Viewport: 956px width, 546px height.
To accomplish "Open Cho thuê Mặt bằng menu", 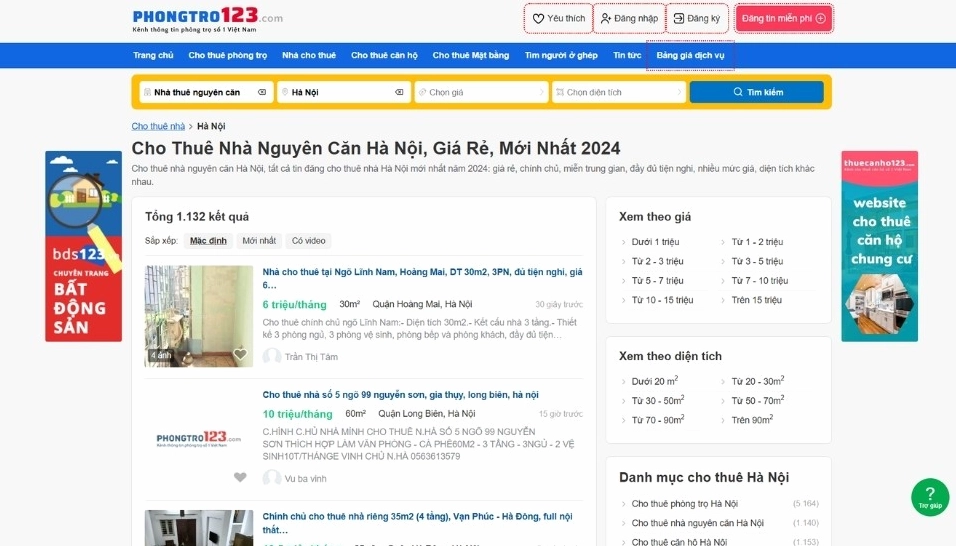I will tap(471, 55).
